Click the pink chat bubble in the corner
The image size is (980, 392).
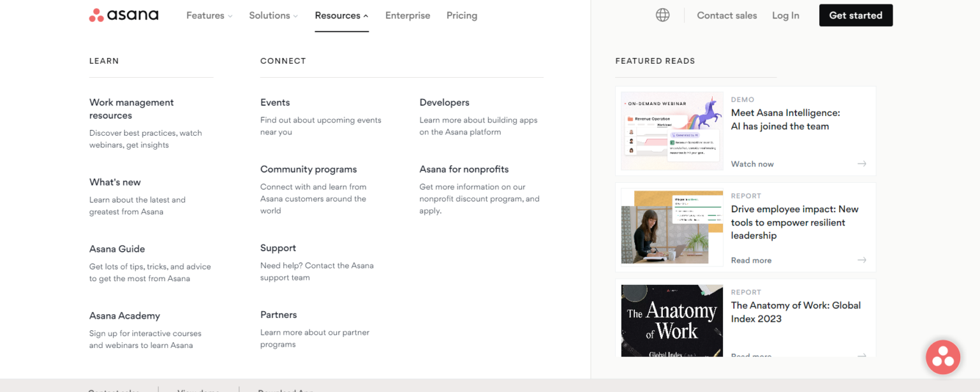click(x=943, y=357)
